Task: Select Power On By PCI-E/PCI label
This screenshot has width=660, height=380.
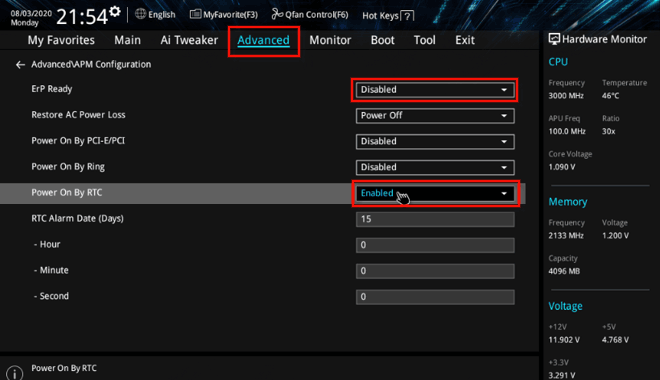Action: pyautogui.click(x=78, y=141)
